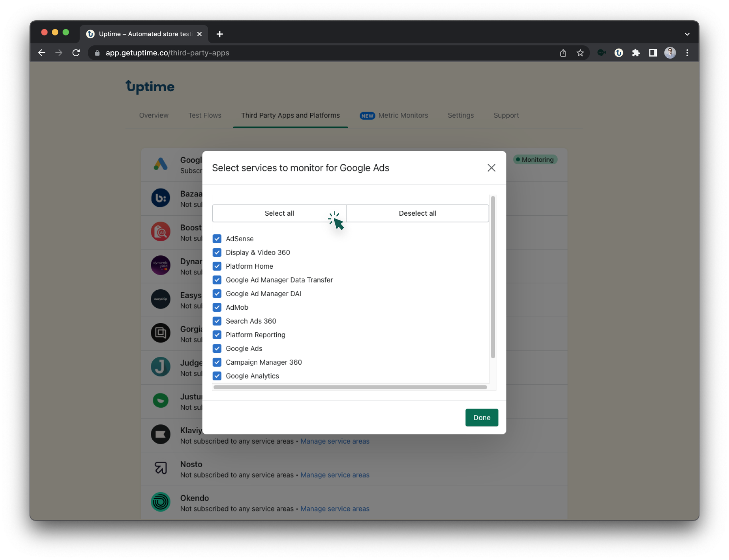Click the browser forward arrow
The height and width of the screenshot is (560, 729).
point(59,53)
